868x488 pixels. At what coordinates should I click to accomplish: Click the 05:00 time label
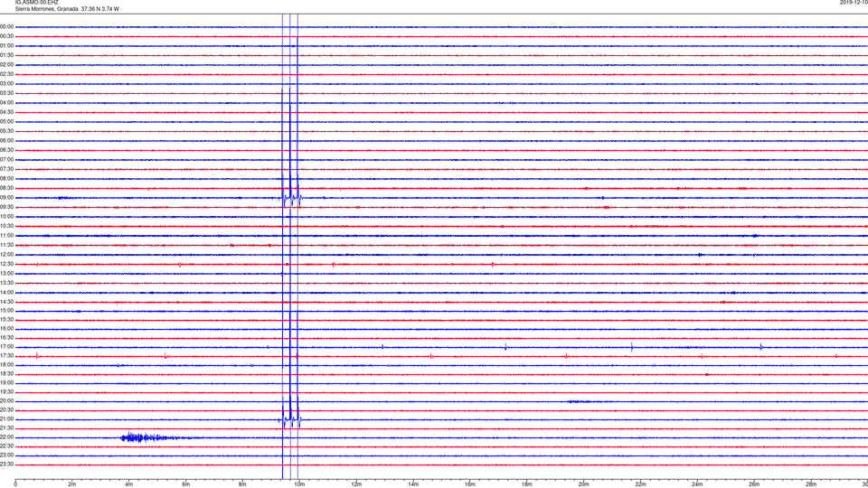[x=6, y=122]
